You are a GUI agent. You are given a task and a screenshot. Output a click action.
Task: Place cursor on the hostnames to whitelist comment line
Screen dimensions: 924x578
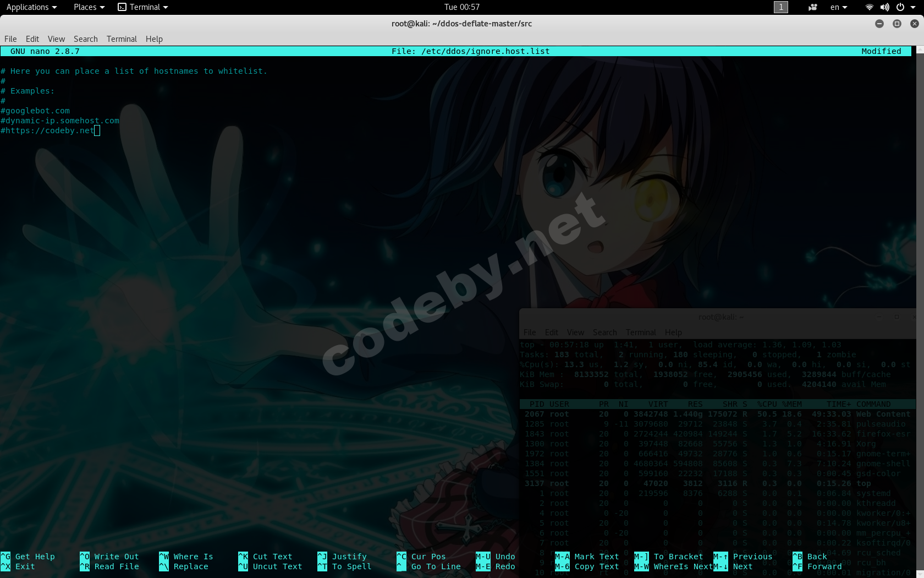(x=134, y=71)
